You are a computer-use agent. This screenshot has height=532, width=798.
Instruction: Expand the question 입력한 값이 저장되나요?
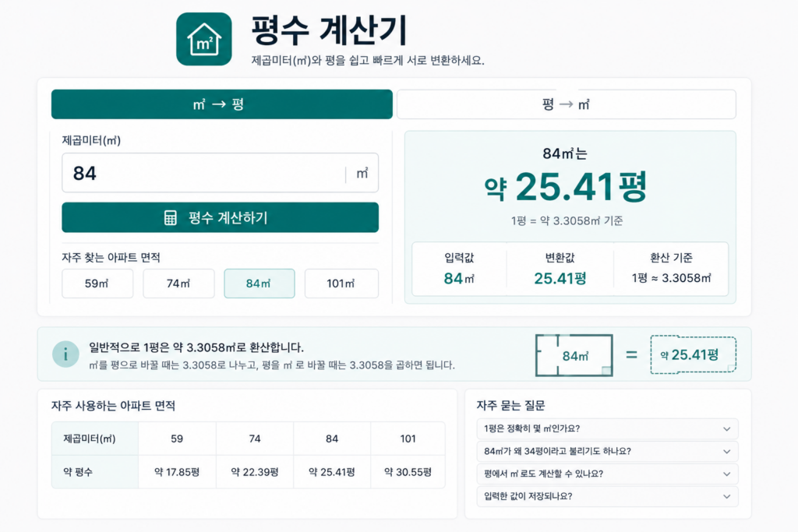point(607,496)
